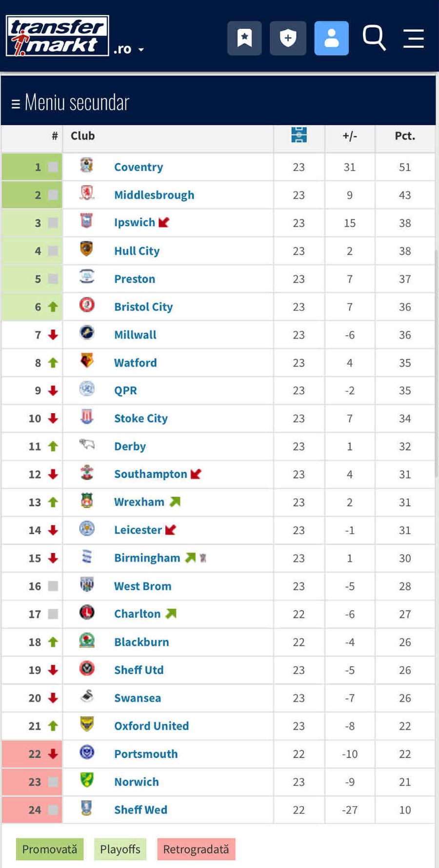
Task: Click the Wrexham promoted arrow icon
Action: 175,502
